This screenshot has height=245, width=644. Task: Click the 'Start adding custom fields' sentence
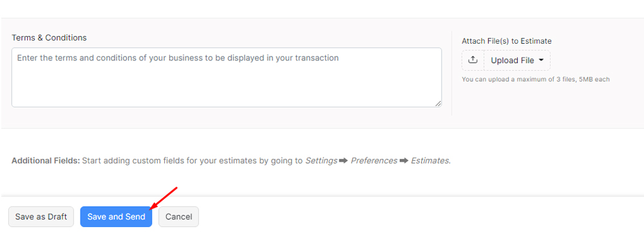[266, 161]
